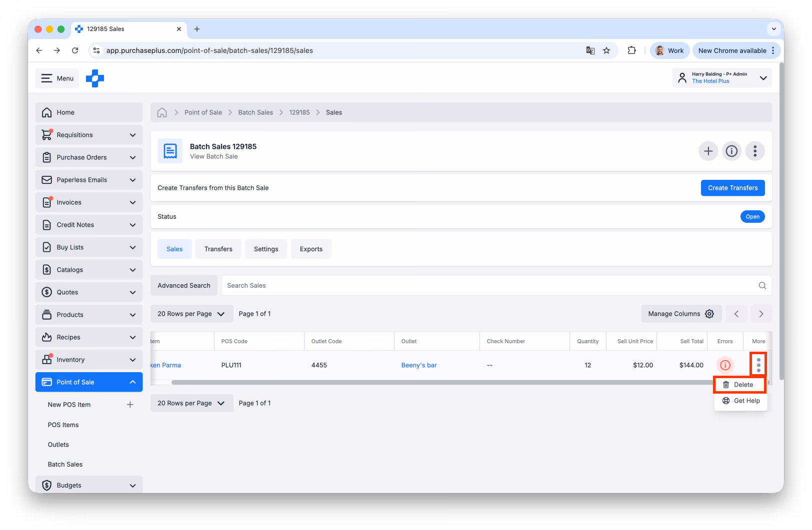Open the Chrome extensions puzzle icon
Image resolution: width=812 pixels, height=530 pixels.
coord(632,50)
